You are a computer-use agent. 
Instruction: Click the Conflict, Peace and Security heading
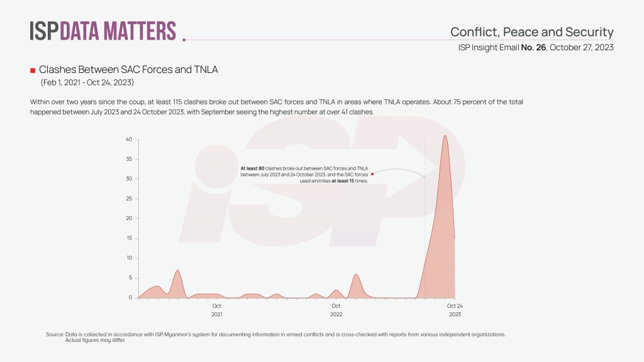coord(531,32)
